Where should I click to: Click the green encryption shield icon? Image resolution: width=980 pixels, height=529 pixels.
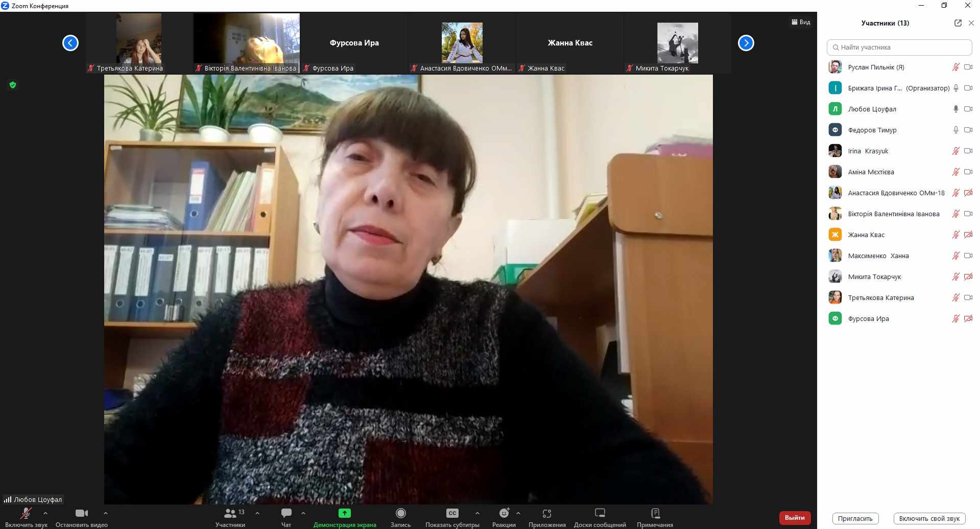(x=13, y=85)
